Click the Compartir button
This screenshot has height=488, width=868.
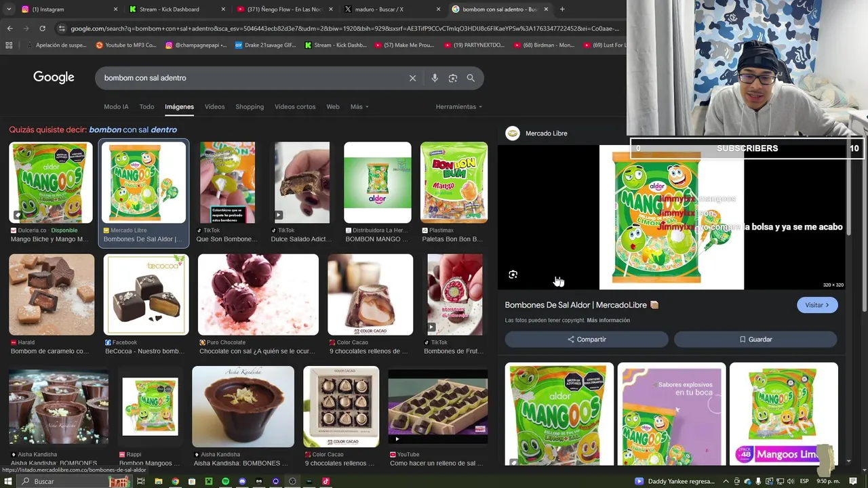coord(587,339)
